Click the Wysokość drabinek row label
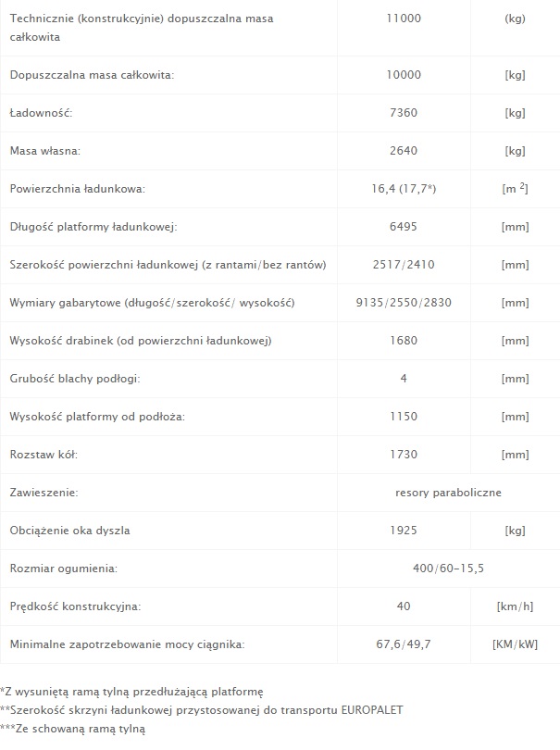This screenshot has width=560, height=750. point(141,341)
